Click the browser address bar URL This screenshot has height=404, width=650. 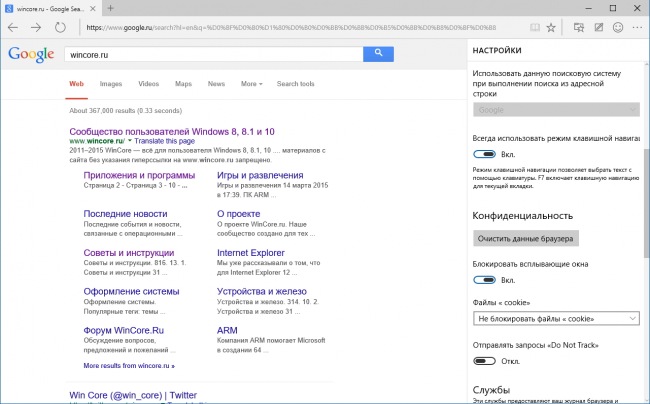[291, 28]
